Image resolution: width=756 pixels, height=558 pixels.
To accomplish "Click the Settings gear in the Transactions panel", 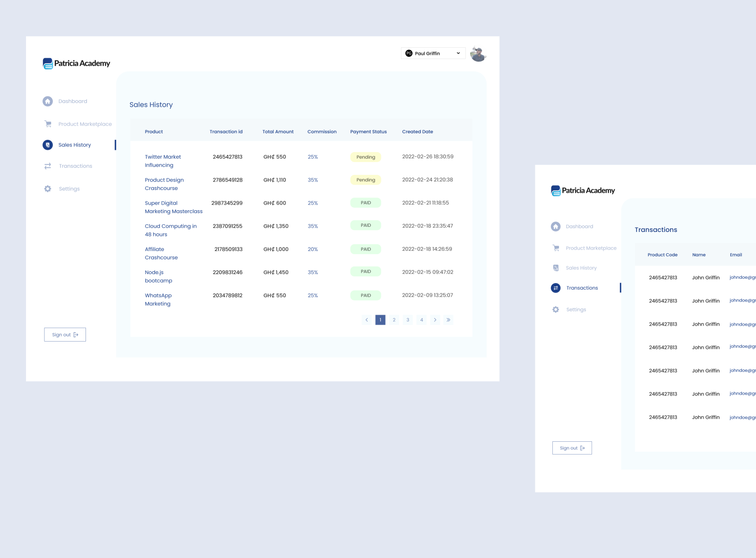I will pos(555,309).
